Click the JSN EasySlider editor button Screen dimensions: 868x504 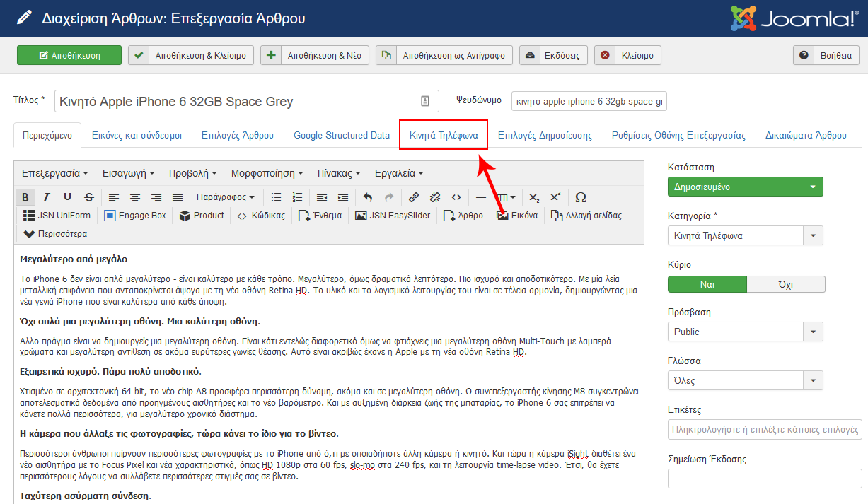coord(393,216)
